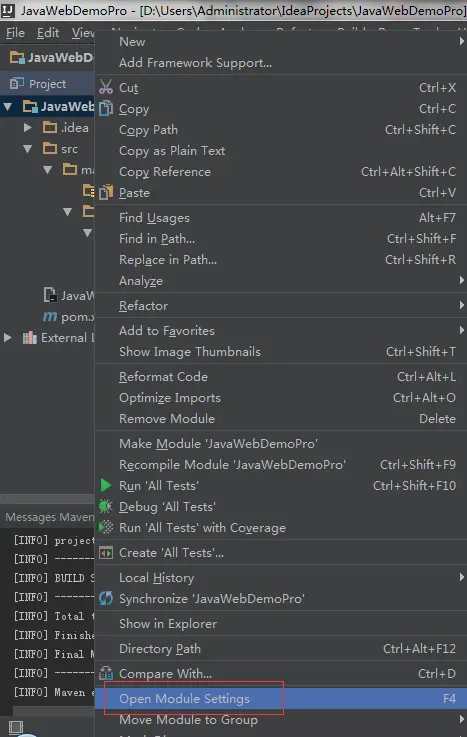Choose Replace in Path...
Image resolution: width=467 pixels, height=737 pixels.
coord(281,260)
